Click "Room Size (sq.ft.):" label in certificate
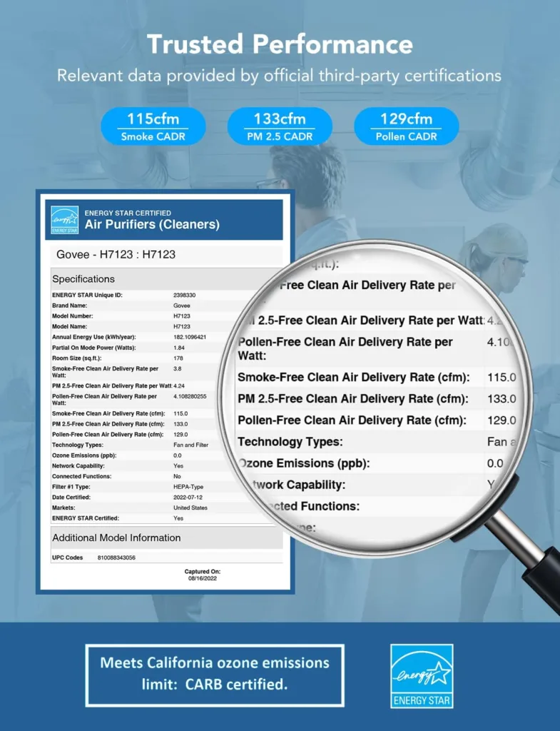This screenshot has width=560, height=731. pyautogui.click(x=77, y=358)
